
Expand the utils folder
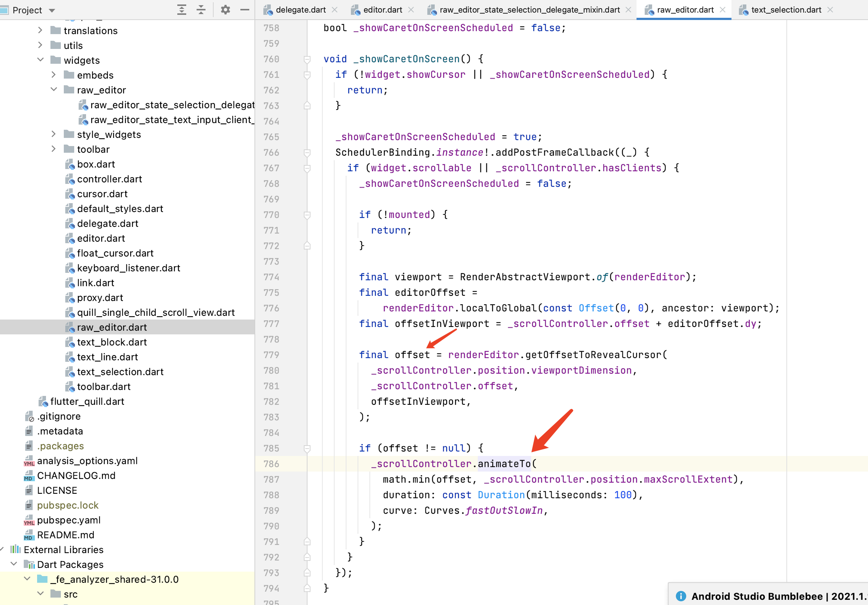click(x=40, y=45)
